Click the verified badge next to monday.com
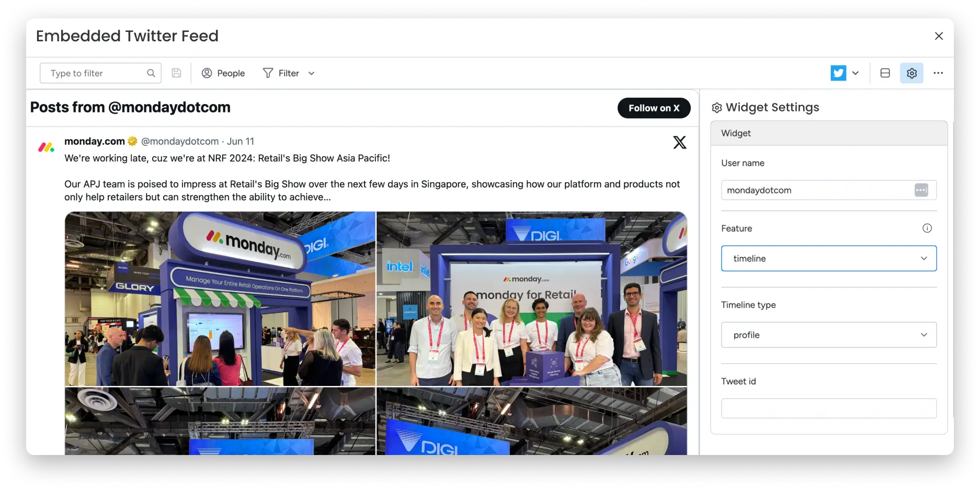This screenshot has width=980, height=489. tap(133, 141)
